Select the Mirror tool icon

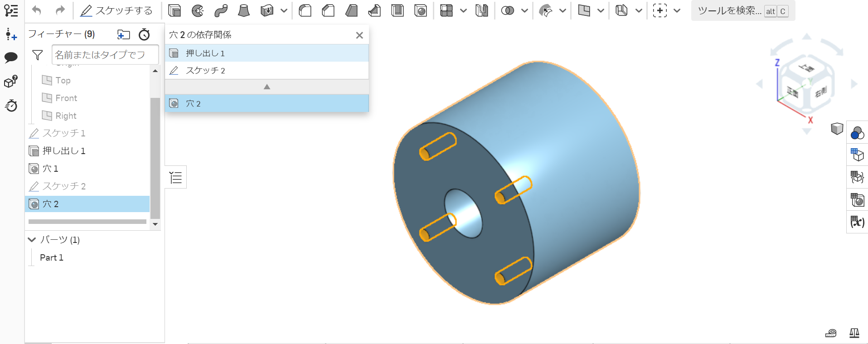click(x=482, y=10)
